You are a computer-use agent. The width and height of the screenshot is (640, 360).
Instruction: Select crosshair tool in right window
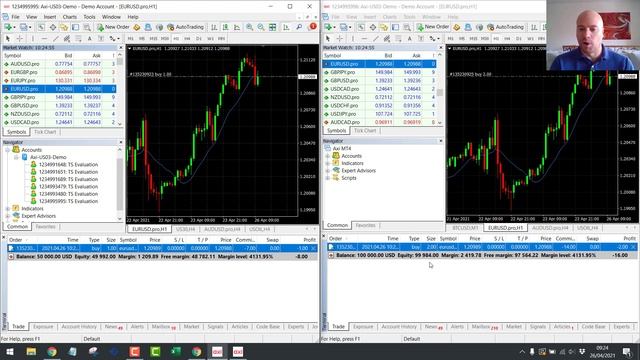(x=339, y=38)
